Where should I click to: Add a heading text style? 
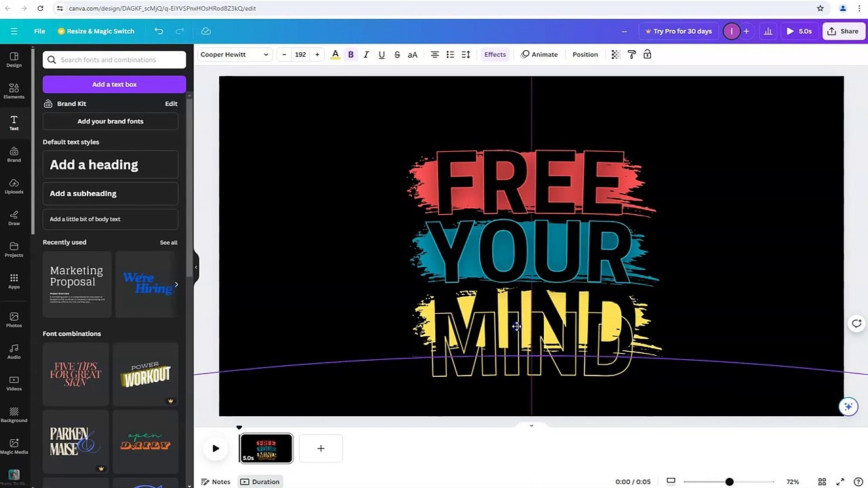point(111,165)
